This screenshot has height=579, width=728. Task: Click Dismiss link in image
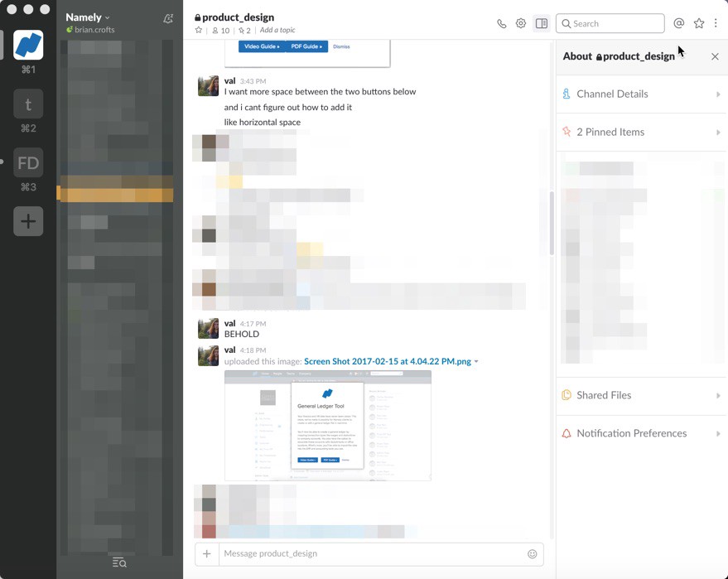point(341,46)
